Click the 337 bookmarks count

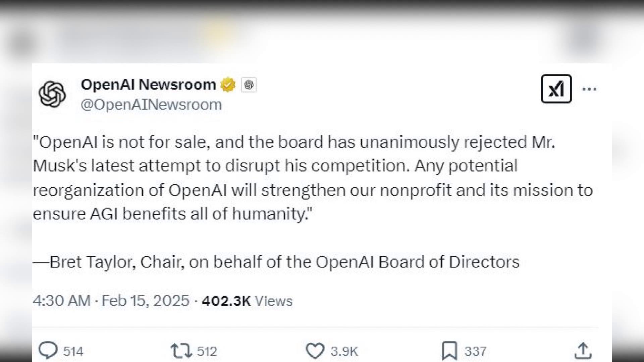[475, 351]
